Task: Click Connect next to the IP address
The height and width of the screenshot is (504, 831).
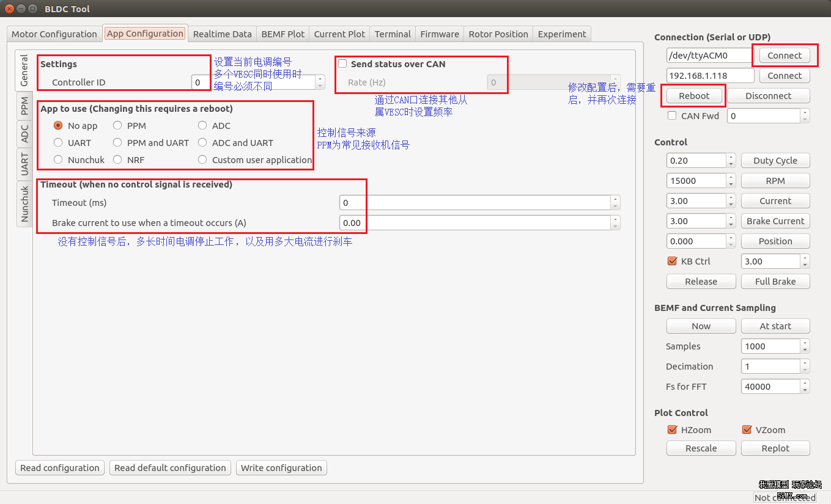Action: (785, 76)
